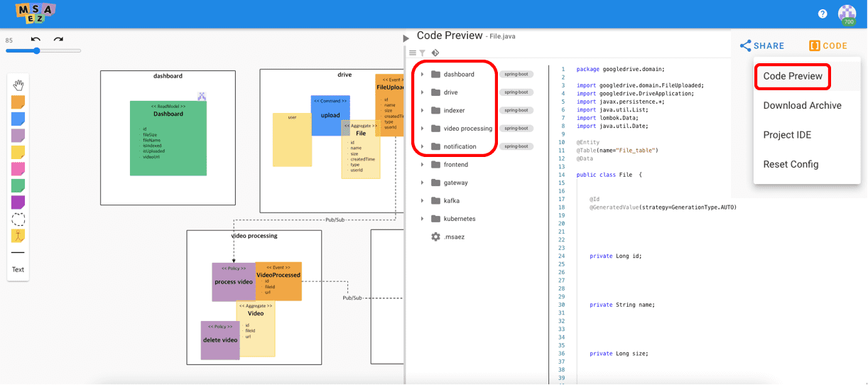Click 'public class File {' code line
This screenshot has width=868, height=385.
609,175
